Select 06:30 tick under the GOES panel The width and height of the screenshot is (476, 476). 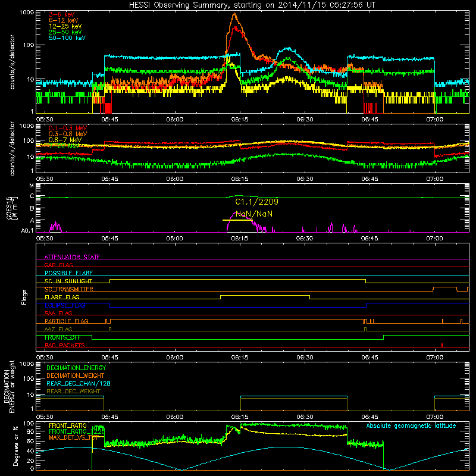[x=305, y=239]
